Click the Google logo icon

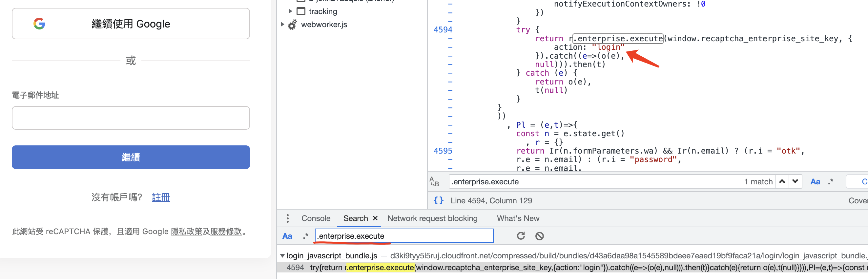pyautogui.click(x=39, y=24)
